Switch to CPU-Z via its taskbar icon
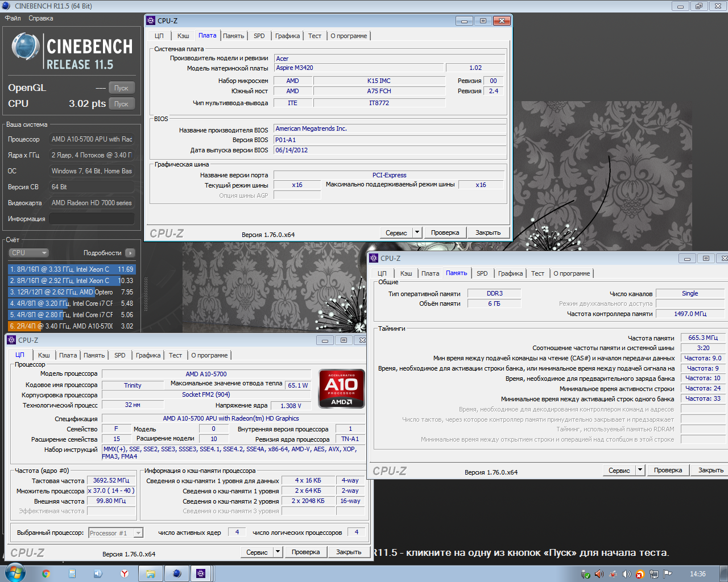This screenshot has width=728, height=582. pyautogui.click(x=201, y=573)
